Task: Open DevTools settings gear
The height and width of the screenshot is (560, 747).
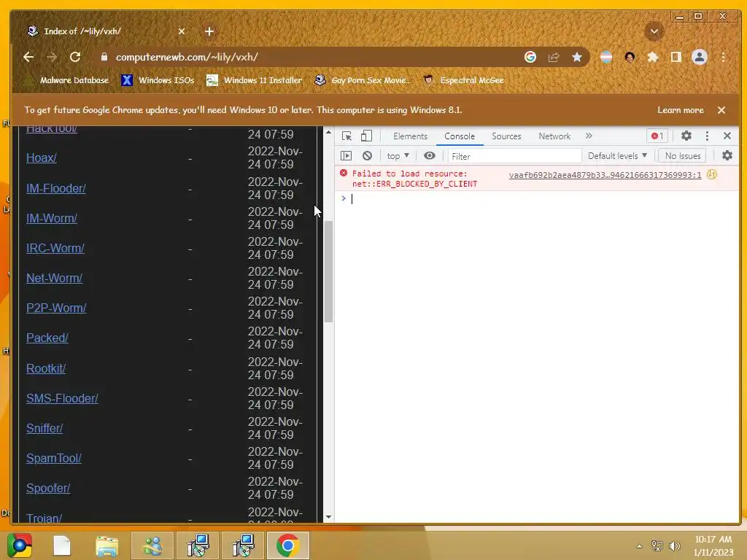Action: click(686, 136)
